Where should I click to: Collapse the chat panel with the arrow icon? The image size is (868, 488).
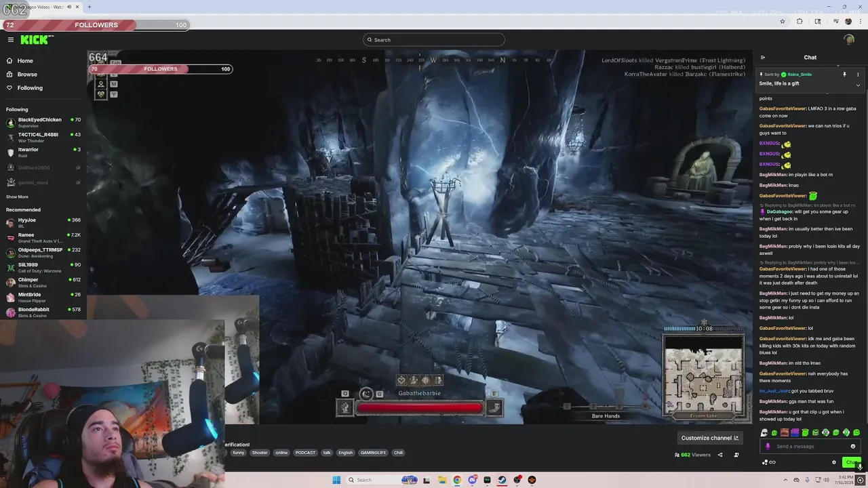(763, 58)
